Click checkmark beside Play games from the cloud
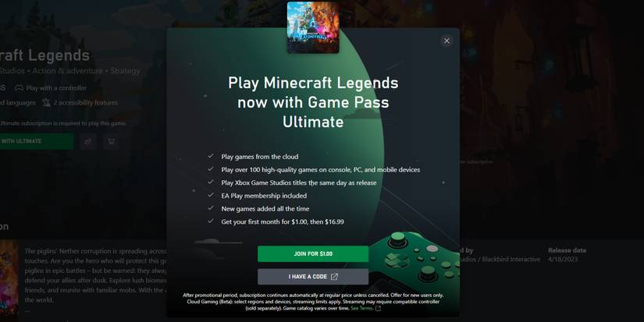Image resolution: width=644 pixels, height=322 pixels. 211,156
